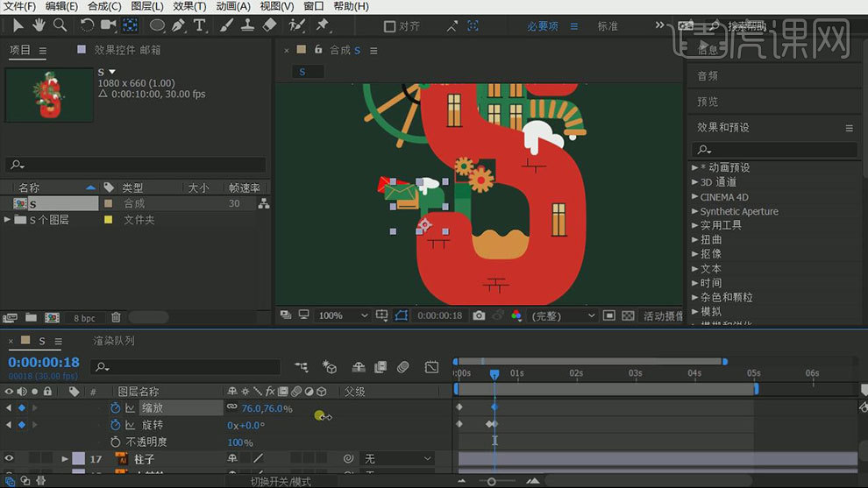
Task: Select the Pen tool
Action: (179, 25)
